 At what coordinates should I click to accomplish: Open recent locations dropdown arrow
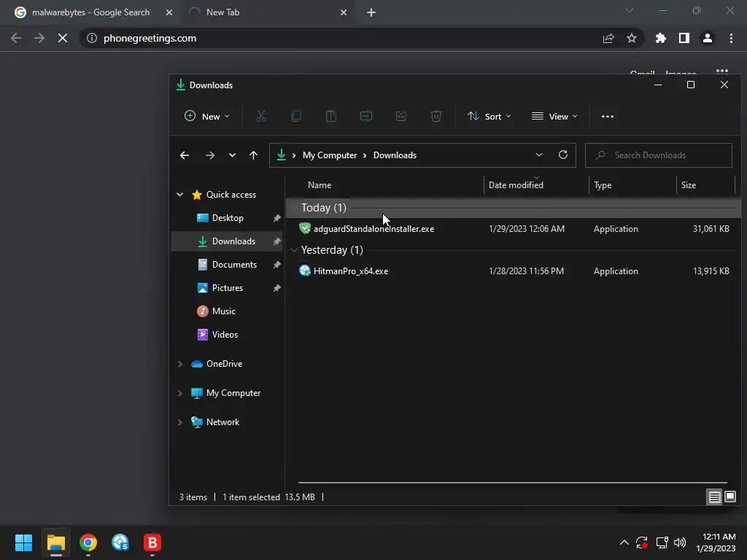tap(232, 155)
